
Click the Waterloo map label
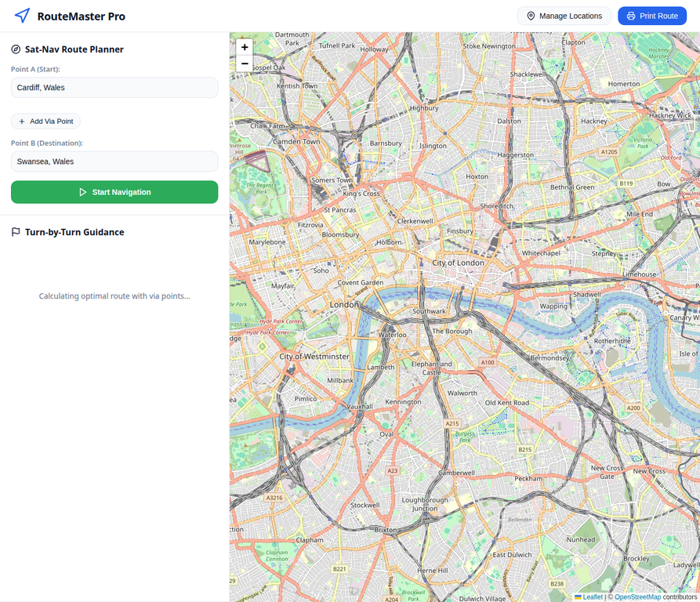pyautogui.click(x=393, y=335)
